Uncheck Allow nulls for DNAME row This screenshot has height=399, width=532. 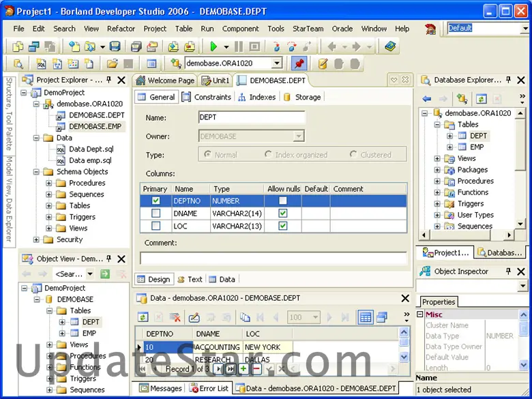click(282, 213)
